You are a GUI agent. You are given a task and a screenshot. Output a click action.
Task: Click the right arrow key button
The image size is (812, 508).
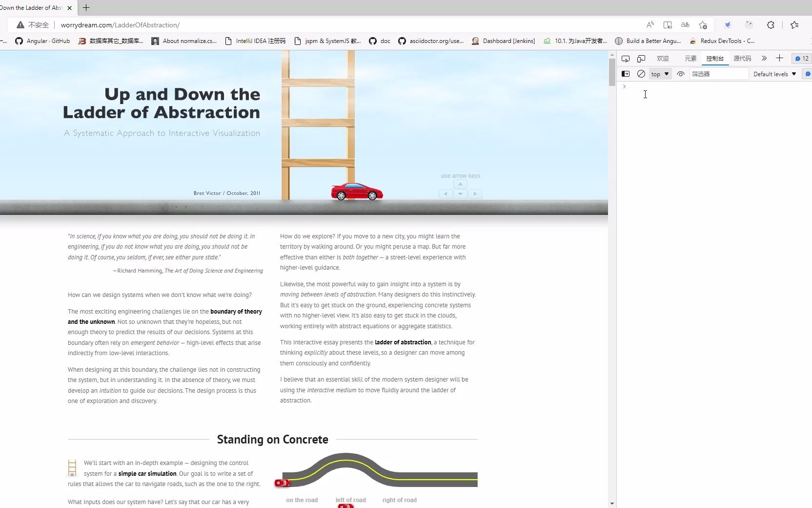pyautogui.click(x=475, y=194)
